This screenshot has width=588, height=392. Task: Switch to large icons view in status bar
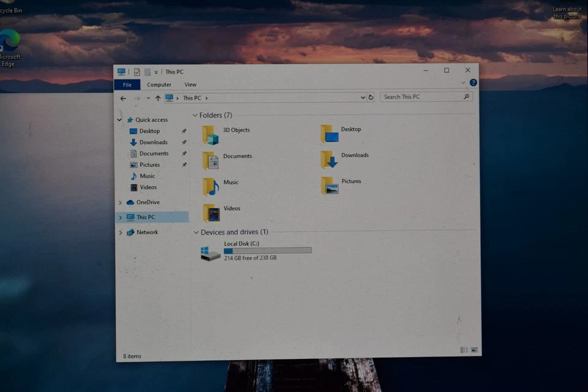click(474, 350)
